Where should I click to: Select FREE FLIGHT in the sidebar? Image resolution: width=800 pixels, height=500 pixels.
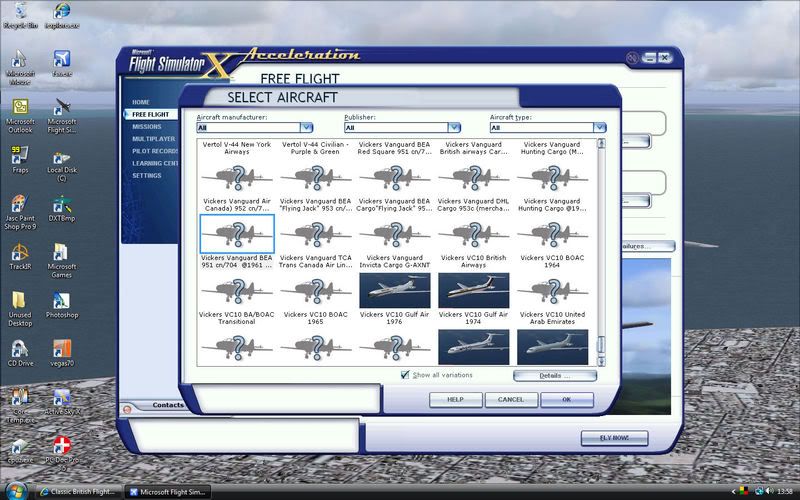151,115
